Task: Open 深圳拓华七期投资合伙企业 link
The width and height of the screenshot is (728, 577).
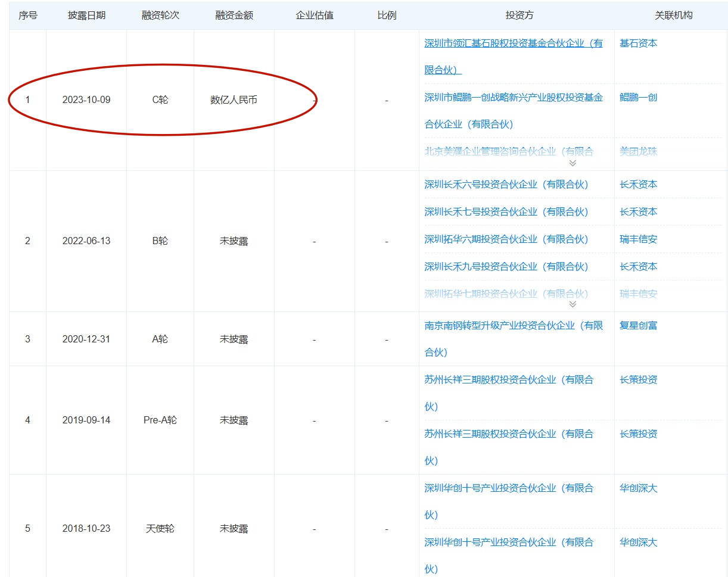Action: [506, 294]
